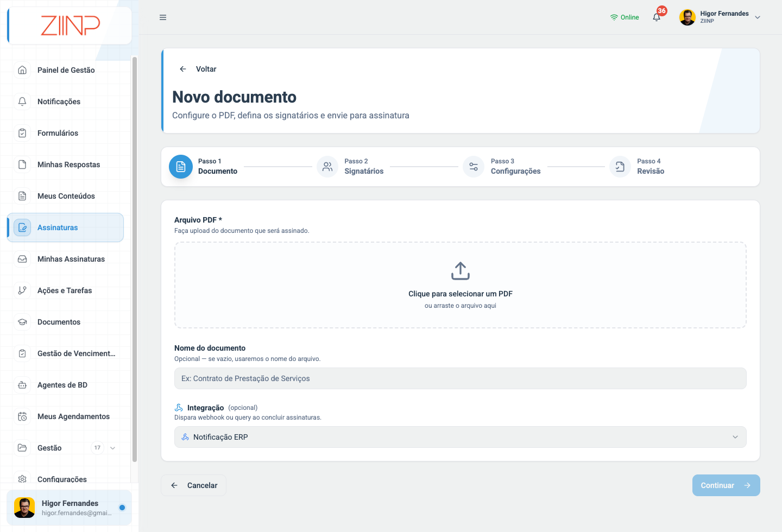Image resolution: width=782 pixels, height=532 pixels.
Task: Select the Passo 2 Signatários step
Action: [350, 167]
